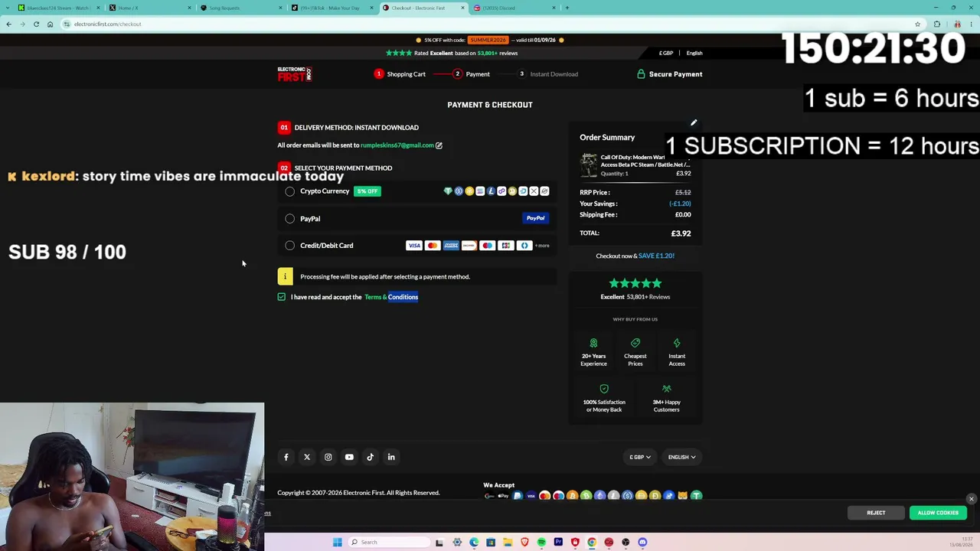The image size is (980, 551).
Task: Open the browser extensions puzzle icon
Action: pos(936,24)
